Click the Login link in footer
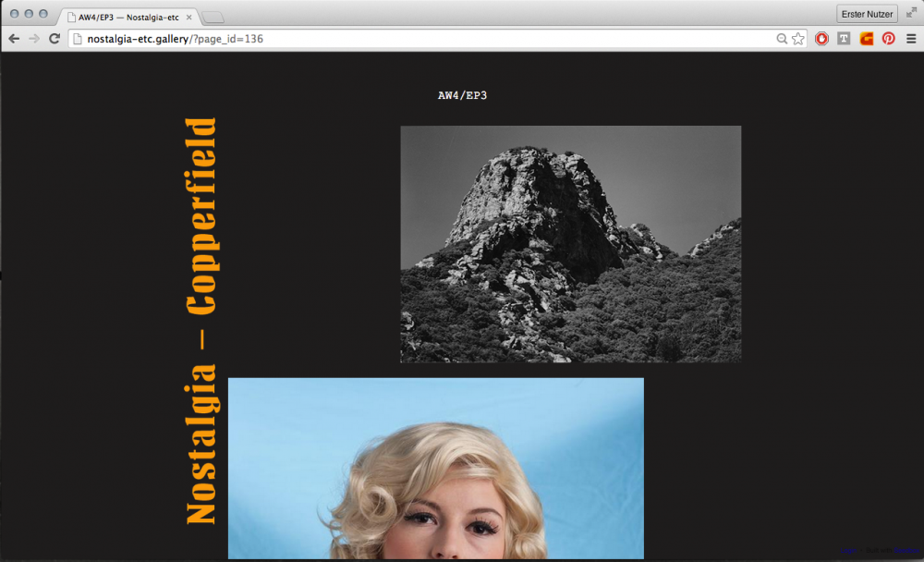 click(848, 551)
